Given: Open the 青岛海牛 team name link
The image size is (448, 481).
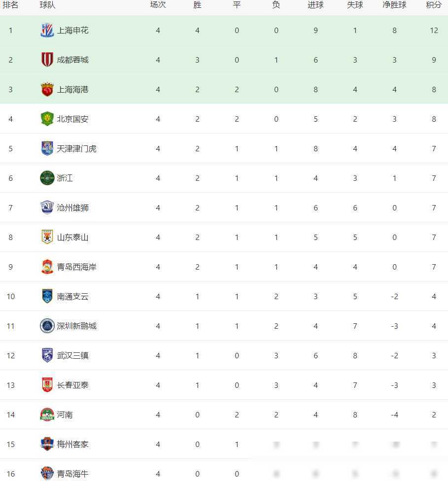Looking at the screenshot, I should point(72,474).
